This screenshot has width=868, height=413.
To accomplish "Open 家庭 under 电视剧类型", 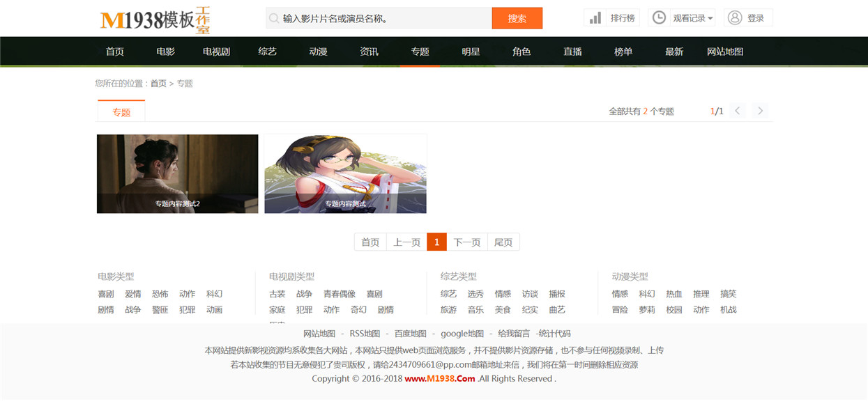I will pyautogui.click(x=277, y=310).
